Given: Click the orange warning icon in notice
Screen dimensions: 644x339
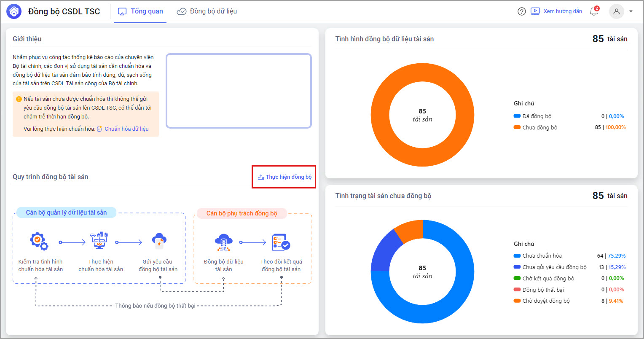Looking at the screenshot, I should 19,99.
